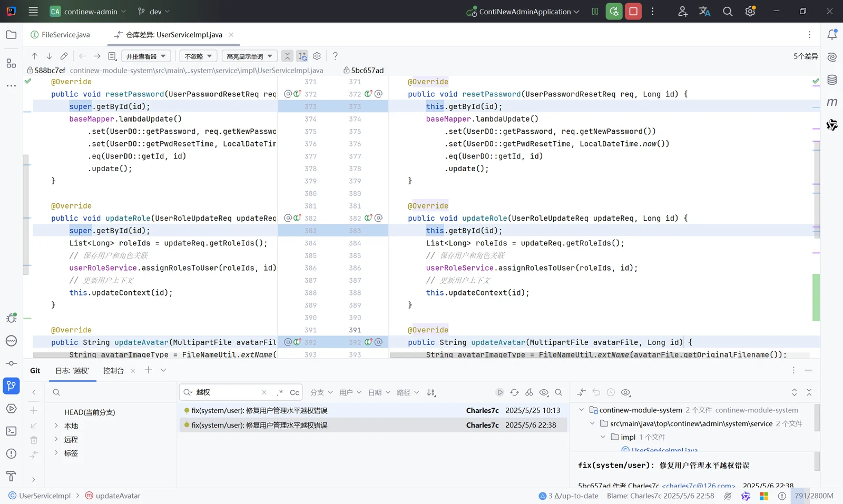
Task: Click the memory indicator 791/2800M
Action: tap(813, 496)
